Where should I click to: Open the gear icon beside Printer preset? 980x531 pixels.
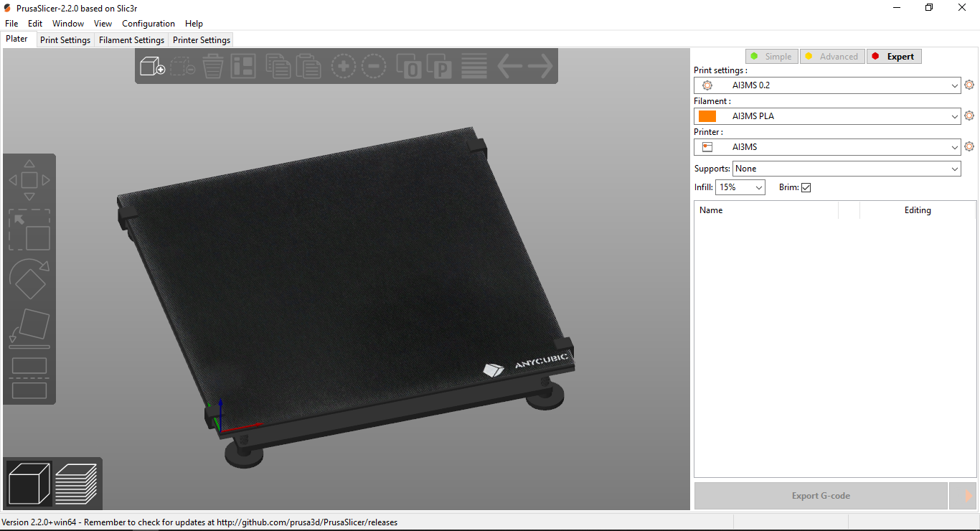click(969, 146)
